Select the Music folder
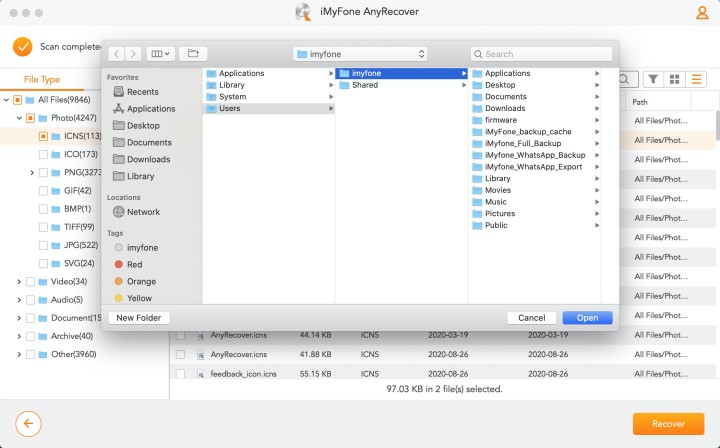 coord(535,202)
